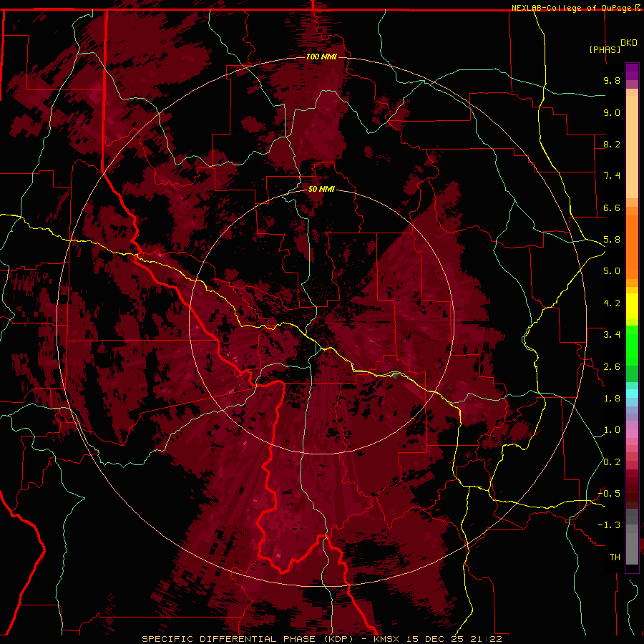Click the cyan band of the color bar
Screen dimensions: 644x644
(x=632, y=393)
